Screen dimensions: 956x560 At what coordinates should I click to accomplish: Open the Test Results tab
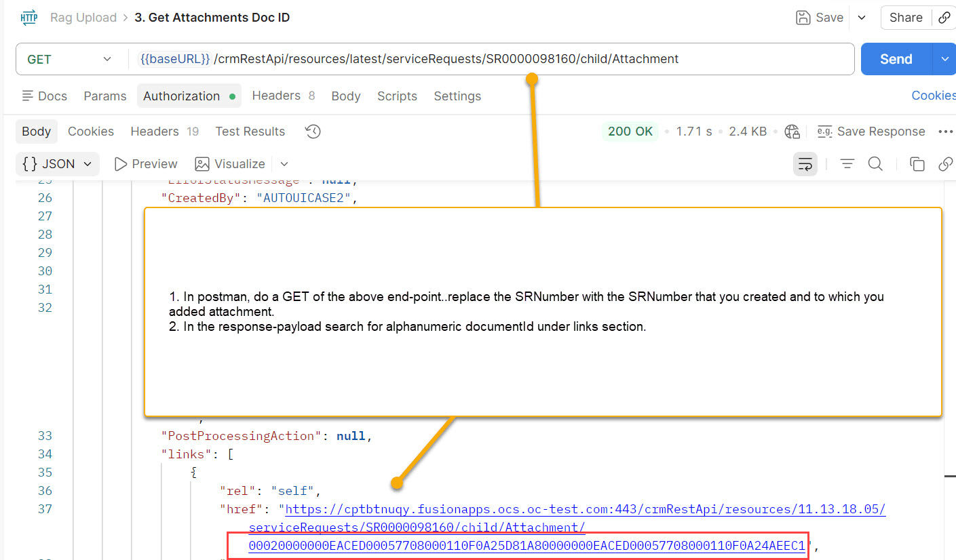point(250,131)
